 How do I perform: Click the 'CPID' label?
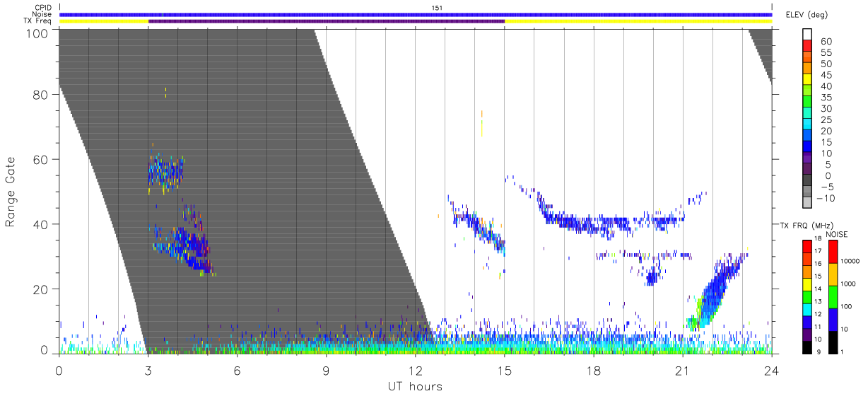[x=42, y=7]
